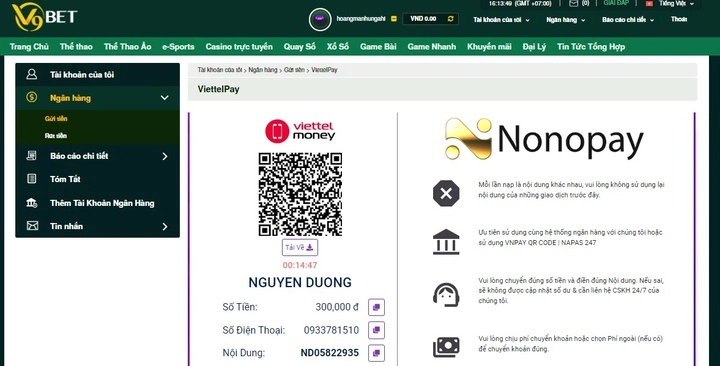Open the Quay Số menu
Viewport: 720px width, 366px height.
299,46
